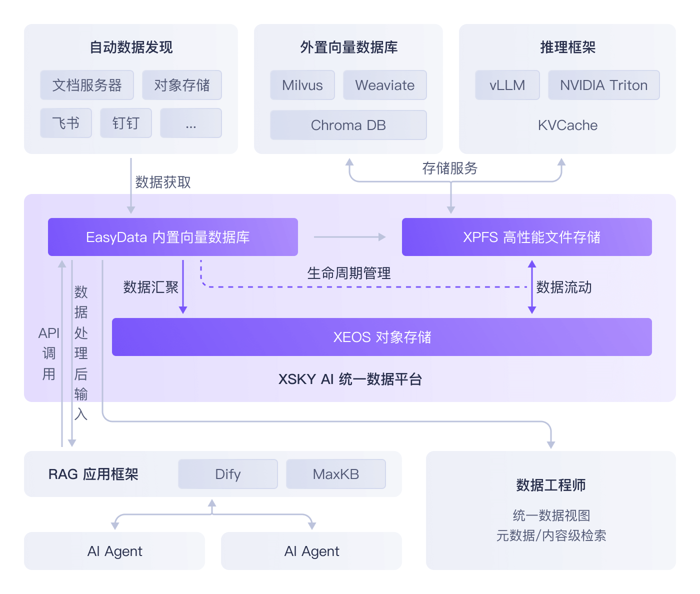Select the Weaviate vector database node
This screenshot has width=700, height=594.
tap(384, 85)
